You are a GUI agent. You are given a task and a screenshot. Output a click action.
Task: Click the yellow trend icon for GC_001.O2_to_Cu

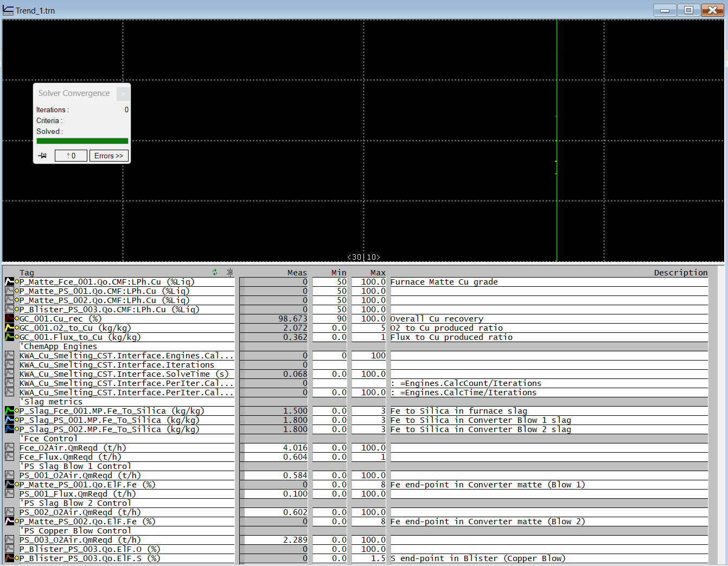9,328
